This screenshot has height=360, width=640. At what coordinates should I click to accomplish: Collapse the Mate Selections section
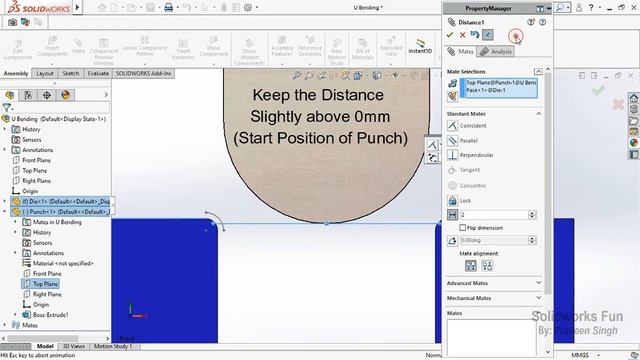point(538,71)
